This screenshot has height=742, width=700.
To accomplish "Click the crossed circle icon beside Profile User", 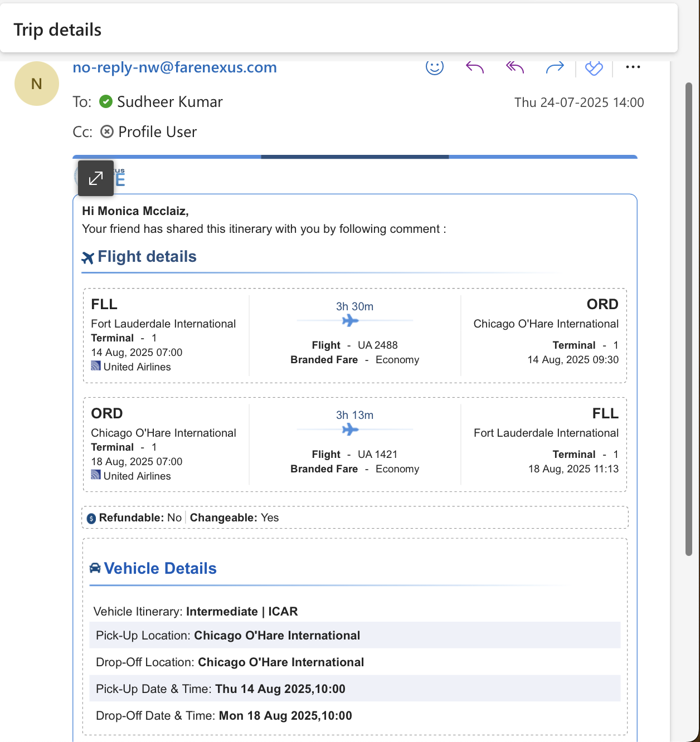I will tap(107, 131).
